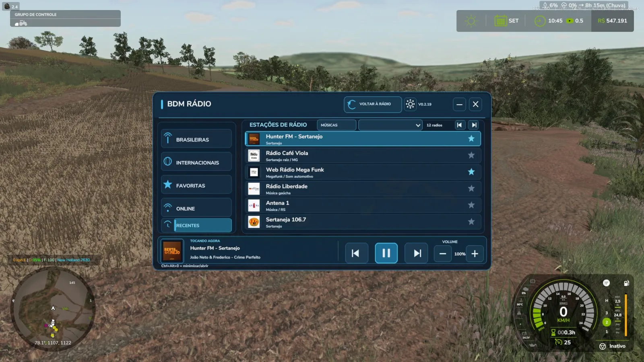Open the Internacionais stations category
Viewport: 644px width, 362px height.
pyautogui.click(x=196, y=162)
